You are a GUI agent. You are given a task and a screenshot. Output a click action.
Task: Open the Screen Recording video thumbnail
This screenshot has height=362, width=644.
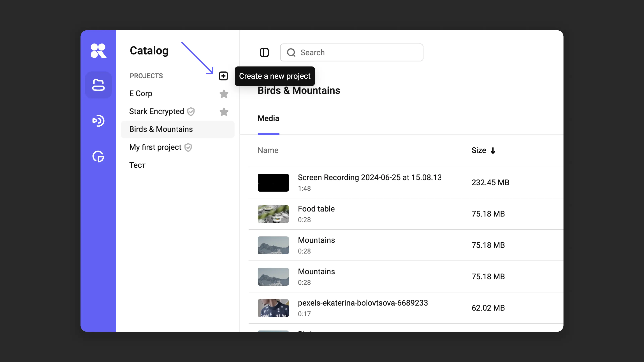[273, 183]
